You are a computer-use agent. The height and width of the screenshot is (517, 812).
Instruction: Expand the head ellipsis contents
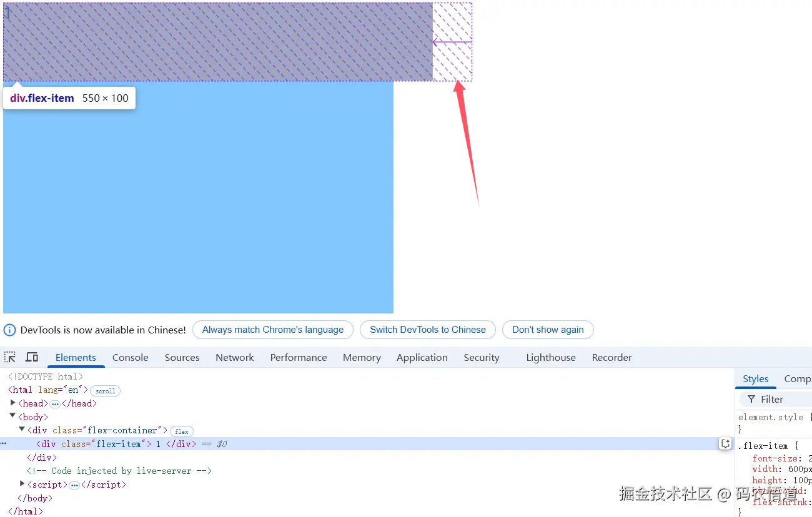tap(54, 404)
